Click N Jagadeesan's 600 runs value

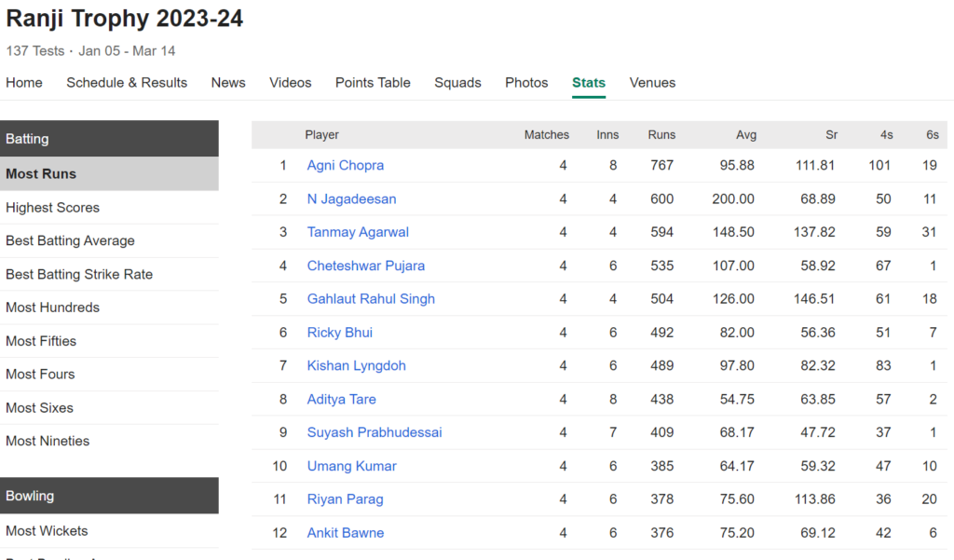[x=662, y=199]
